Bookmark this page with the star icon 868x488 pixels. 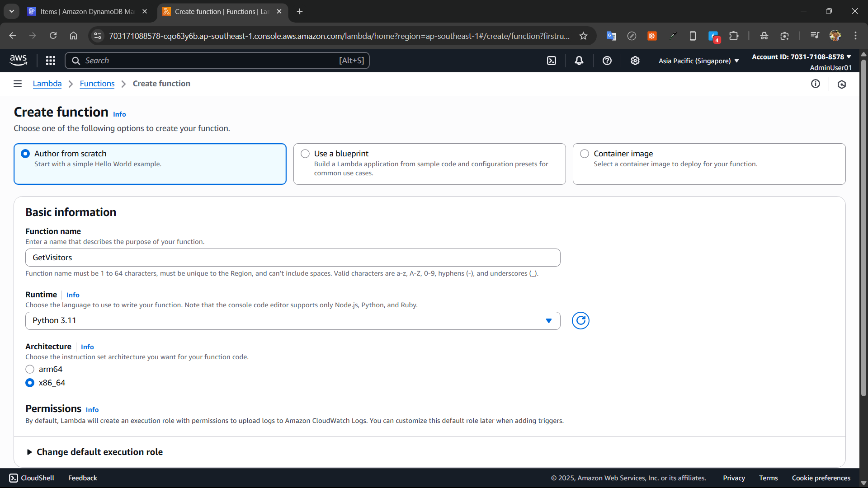(x=584, y=36)
